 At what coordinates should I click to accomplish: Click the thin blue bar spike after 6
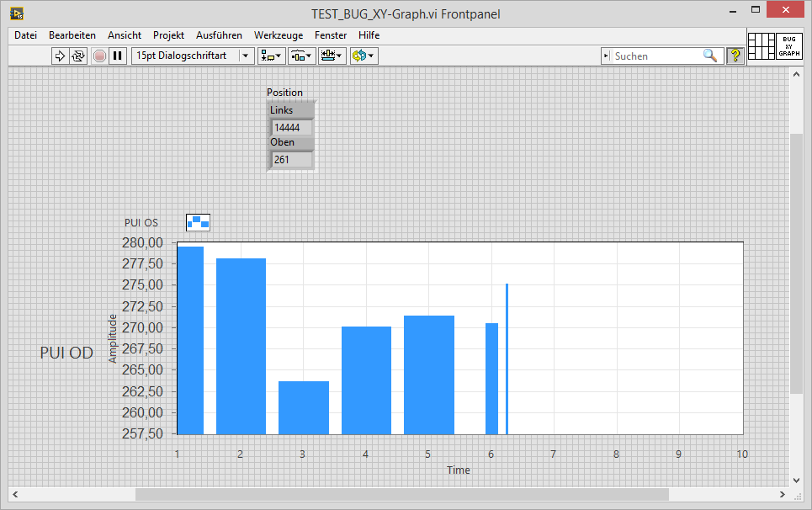coord(507,359)
